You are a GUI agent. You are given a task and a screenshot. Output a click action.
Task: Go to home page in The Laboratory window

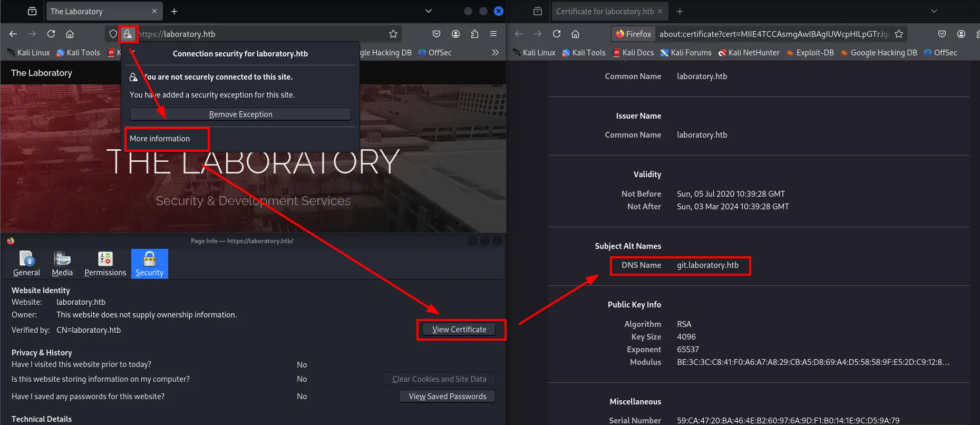coord(70,34)
